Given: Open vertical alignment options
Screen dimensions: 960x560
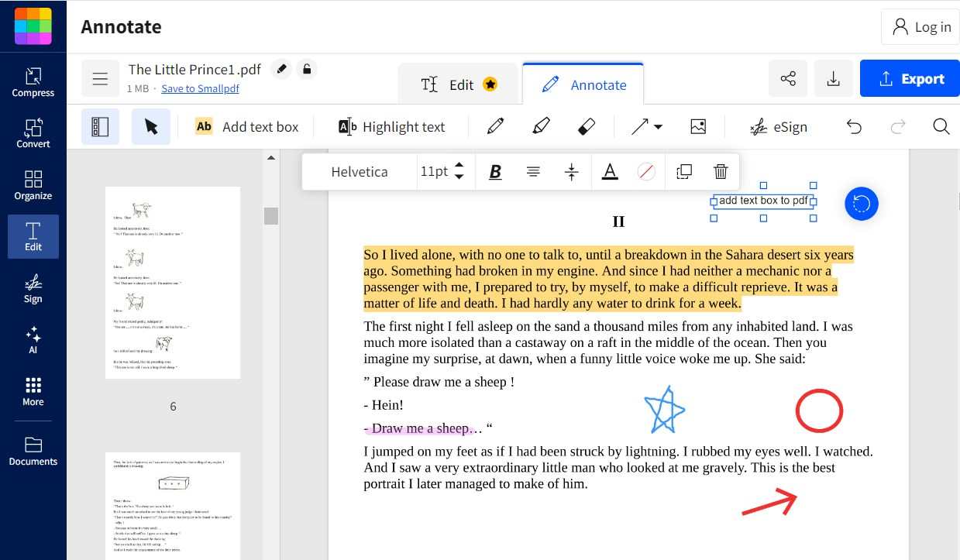Looking at the screenshot, I should coord(572,172).
